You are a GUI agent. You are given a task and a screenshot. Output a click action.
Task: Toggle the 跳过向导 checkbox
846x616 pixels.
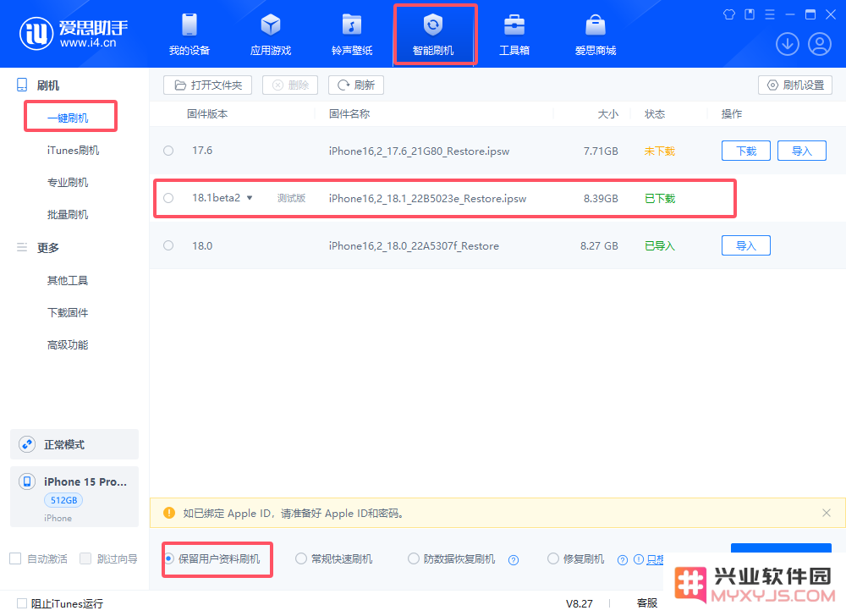coord(85,558)
